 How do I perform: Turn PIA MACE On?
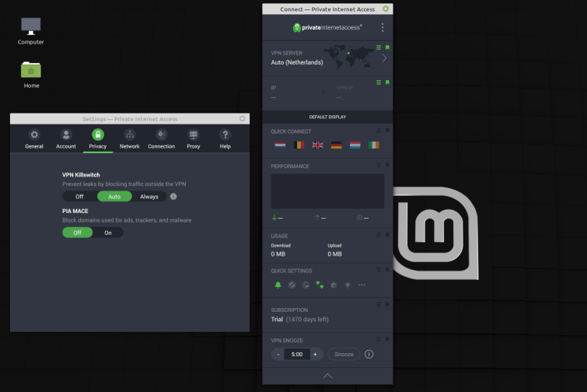[108, 233]
